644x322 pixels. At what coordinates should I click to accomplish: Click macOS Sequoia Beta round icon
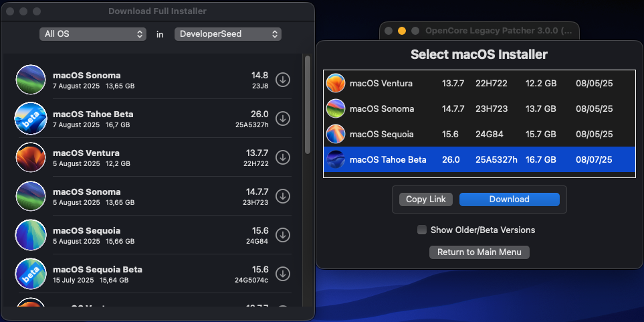point(30,274)
